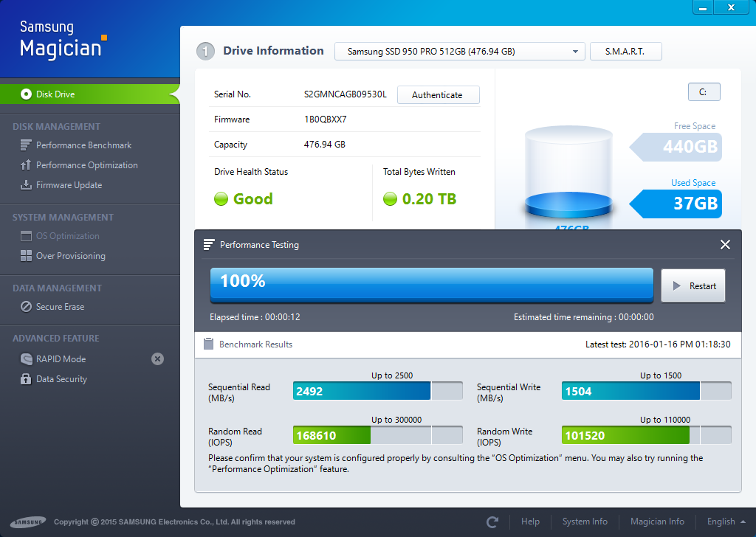This screenshot has height=537, width=756.
Task: Open the English language dropdown
Action: point(726,522)
